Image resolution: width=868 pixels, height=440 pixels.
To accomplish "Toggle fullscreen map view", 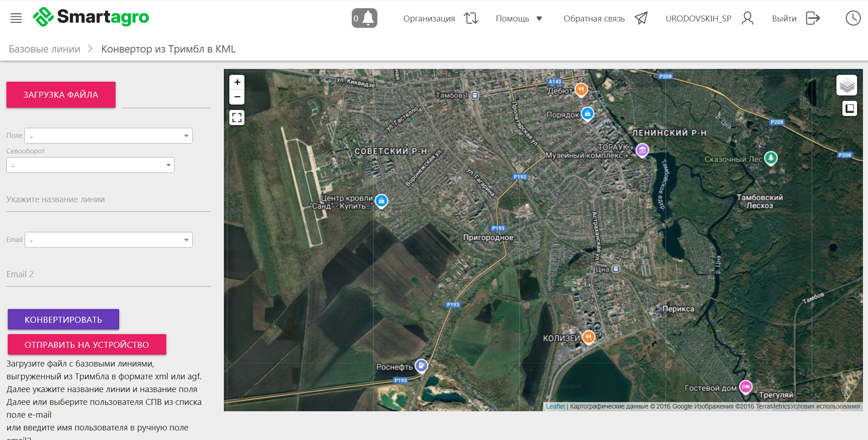I will pos(237,118).
